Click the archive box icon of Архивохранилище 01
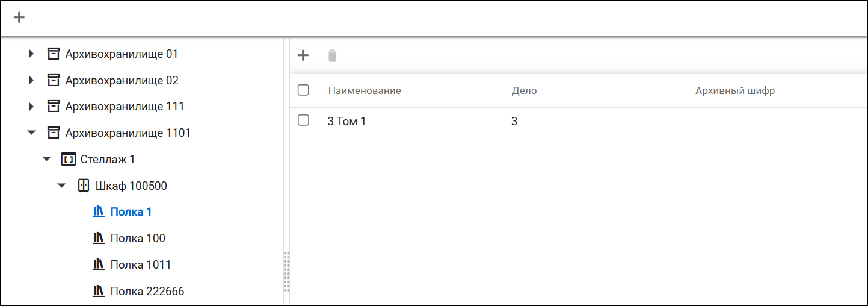Viewport: 868px width, 306px height. [54, 54]
